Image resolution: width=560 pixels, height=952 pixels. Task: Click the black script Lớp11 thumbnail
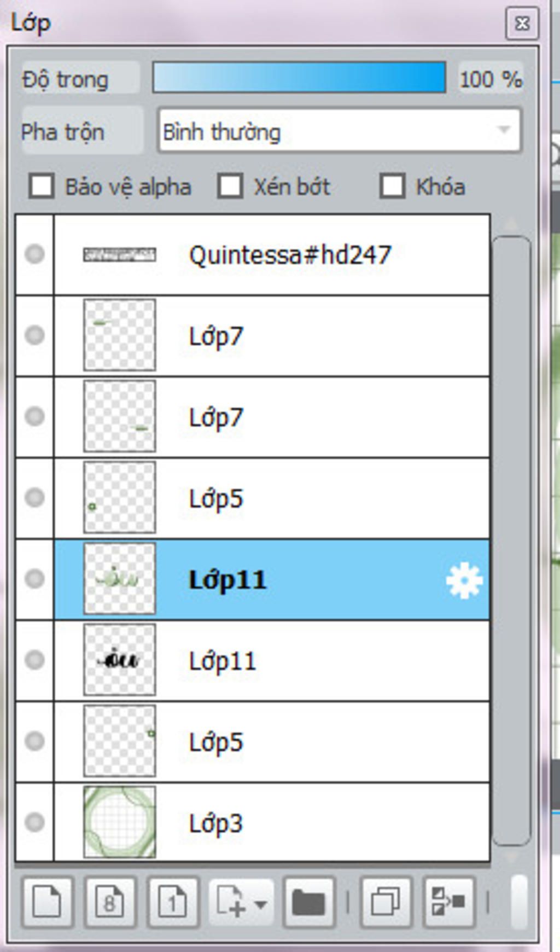pos(120,660)
